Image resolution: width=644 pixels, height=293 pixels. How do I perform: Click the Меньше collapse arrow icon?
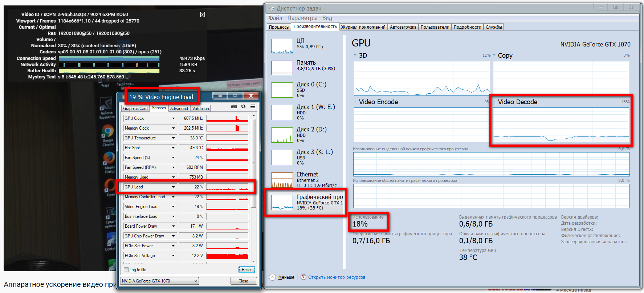(272, 277)
